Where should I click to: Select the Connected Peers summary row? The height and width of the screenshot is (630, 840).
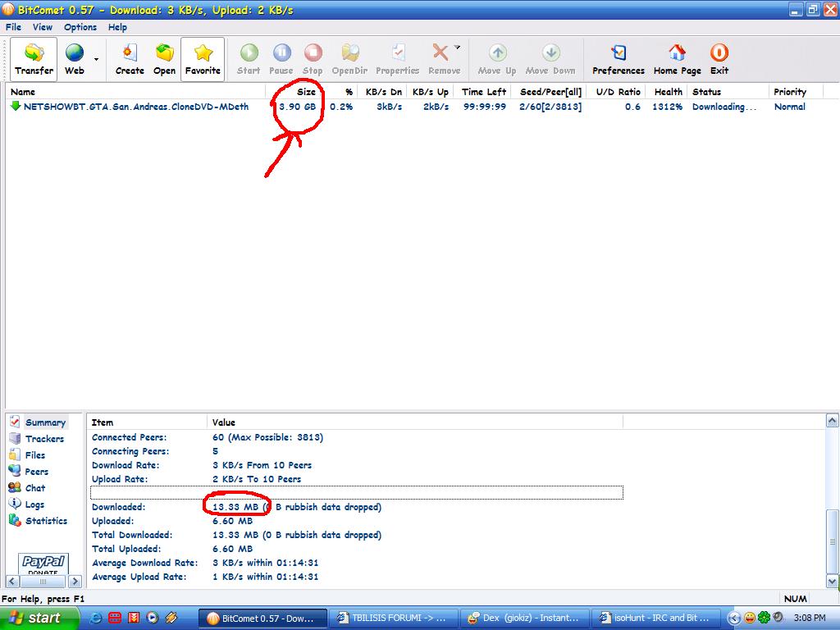click(x=356, y=437)
